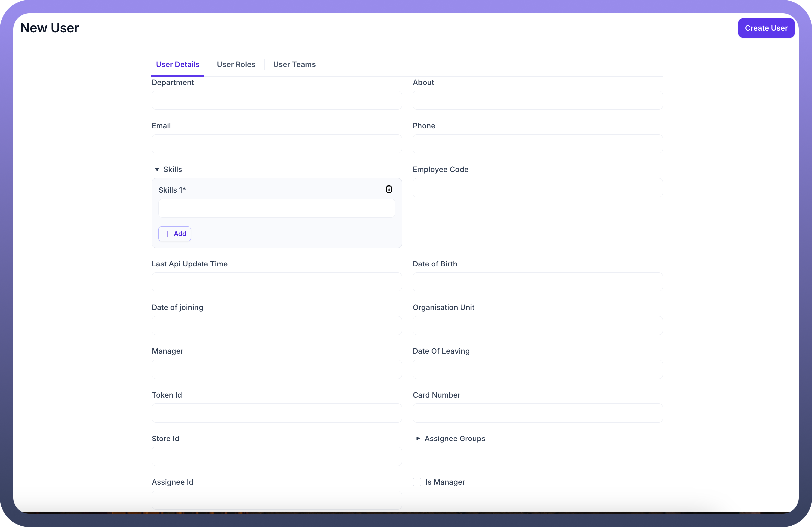Switch to the User Roles tab

[236, 64]
